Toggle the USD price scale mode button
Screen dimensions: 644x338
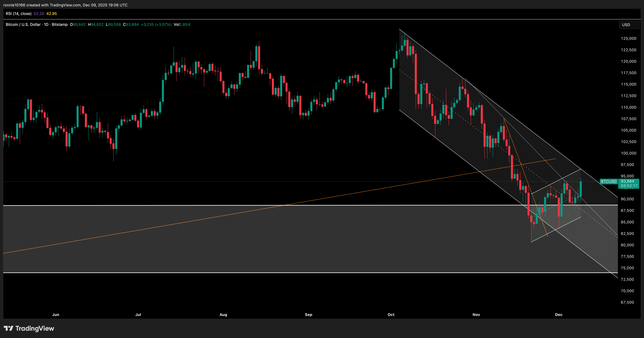[629, 25]
